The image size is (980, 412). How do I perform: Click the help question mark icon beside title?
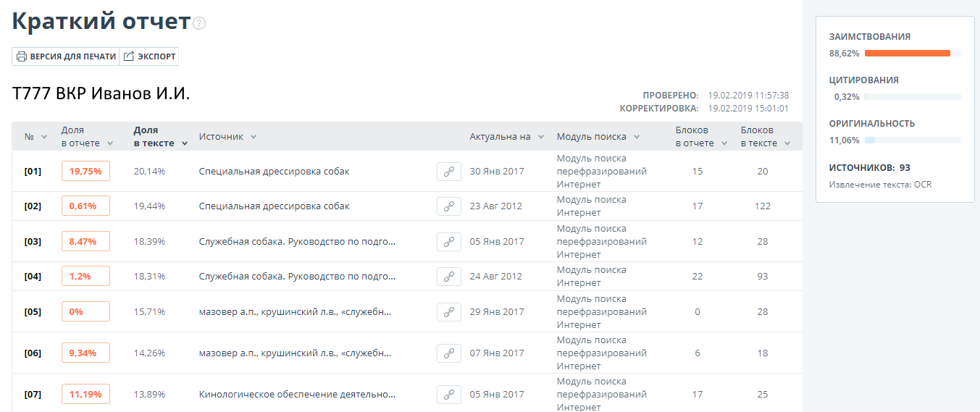tap(199, 23)
